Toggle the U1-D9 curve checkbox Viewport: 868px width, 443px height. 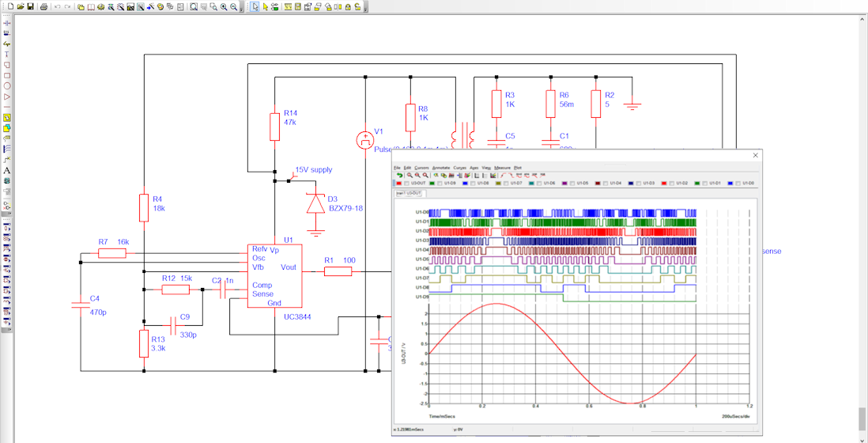(x=440, y=184)
